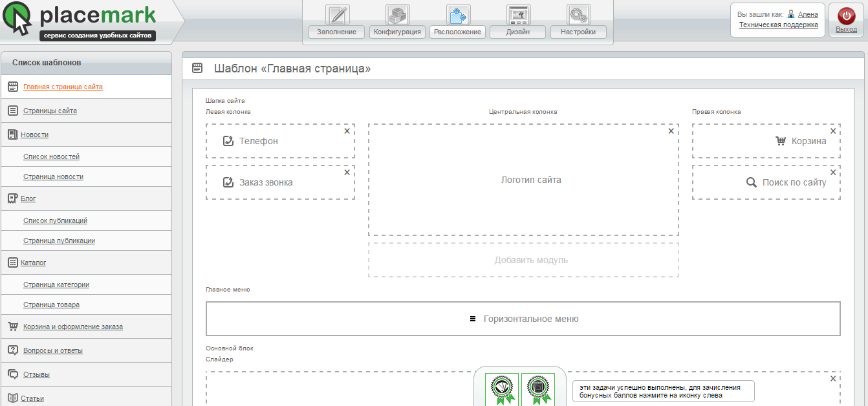The image size is (868, 406).
Task: Open Страница категории template
Action: pos(56,285)
